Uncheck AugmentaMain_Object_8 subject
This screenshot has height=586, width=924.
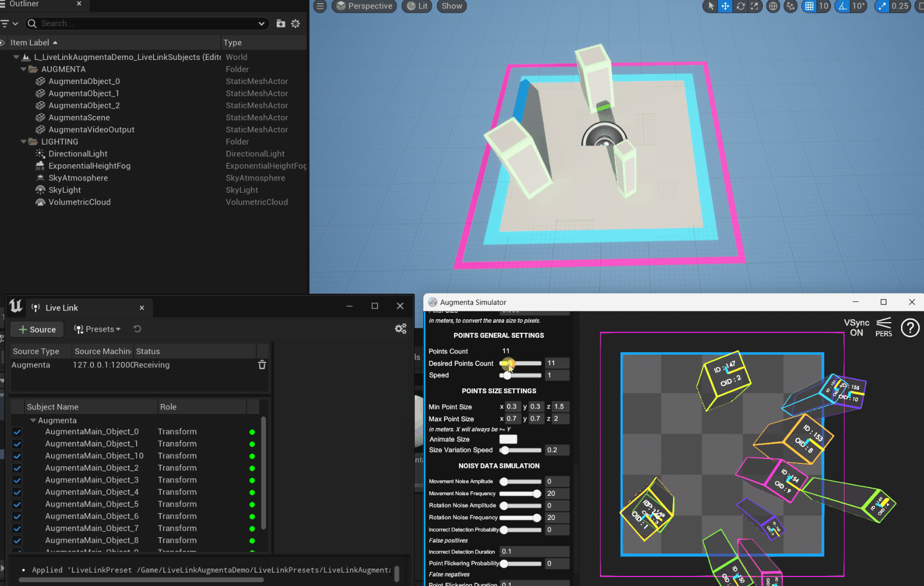tap(17, 541)
